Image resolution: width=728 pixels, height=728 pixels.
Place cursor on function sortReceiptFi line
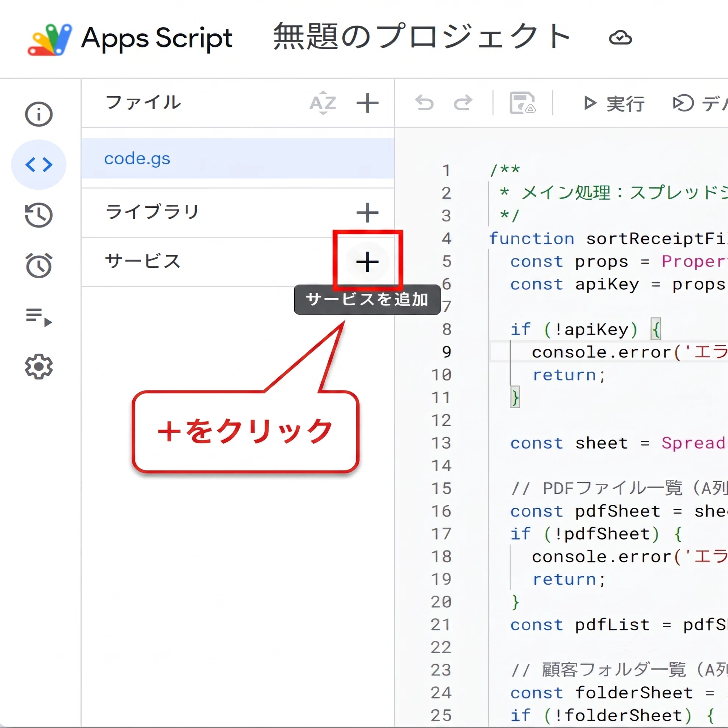(x=608, y=239)
